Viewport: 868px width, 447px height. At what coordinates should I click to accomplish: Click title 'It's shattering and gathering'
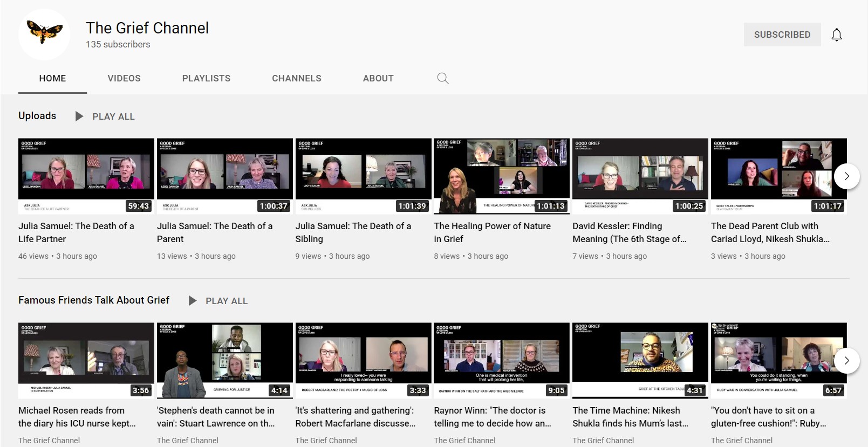coord(356,417)
